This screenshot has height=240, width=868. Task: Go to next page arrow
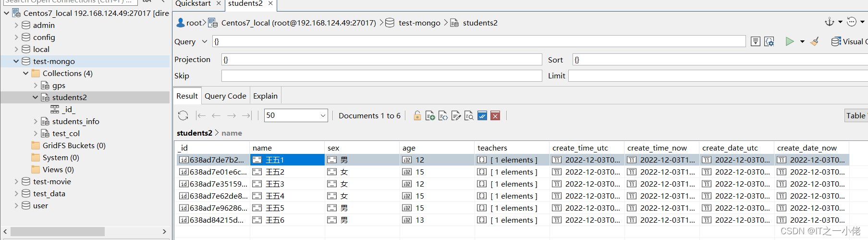(x=232, y=115)
